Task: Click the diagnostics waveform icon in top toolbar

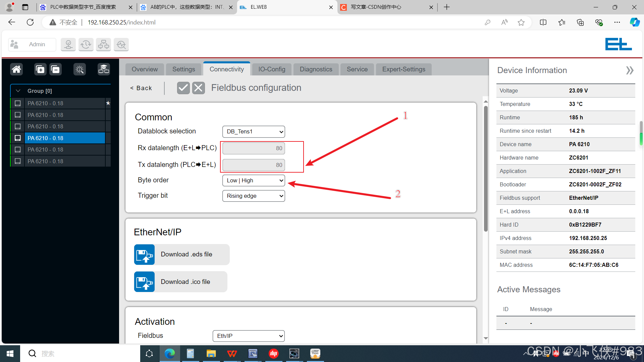Action: point(121,44)
